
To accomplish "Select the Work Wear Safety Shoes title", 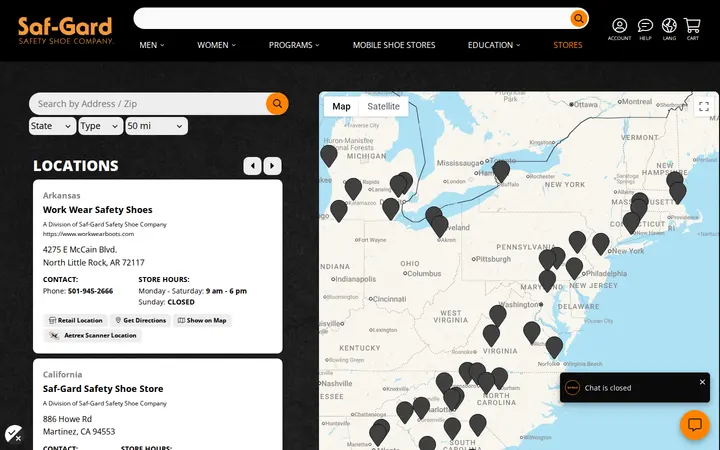I will tap(97, 210).
